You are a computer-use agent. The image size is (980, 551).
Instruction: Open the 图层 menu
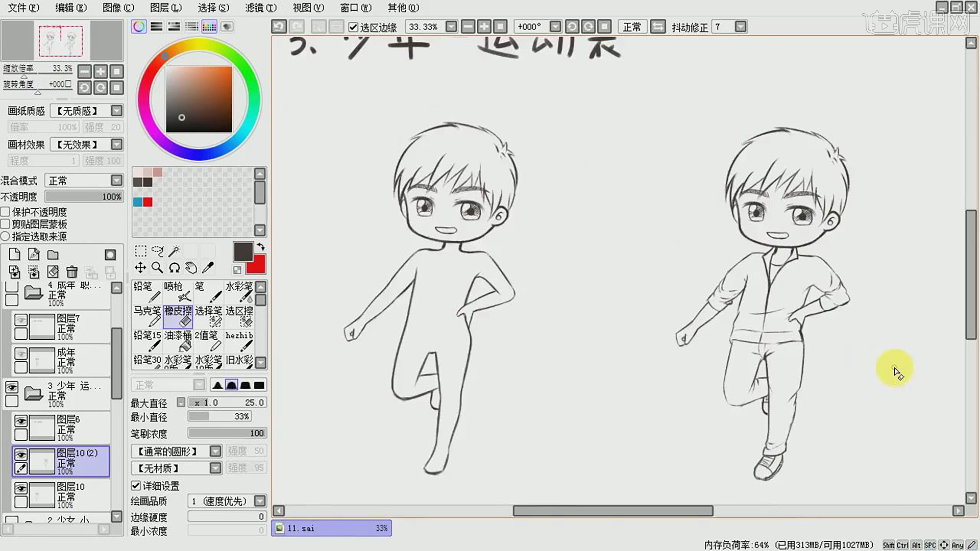pos(165,8)
